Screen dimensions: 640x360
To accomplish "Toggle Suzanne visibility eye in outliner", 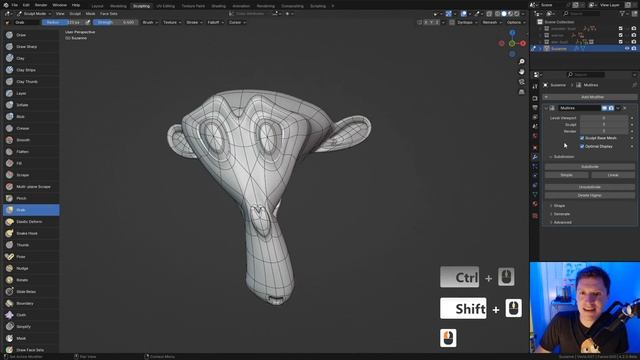I will click(627, 49).
